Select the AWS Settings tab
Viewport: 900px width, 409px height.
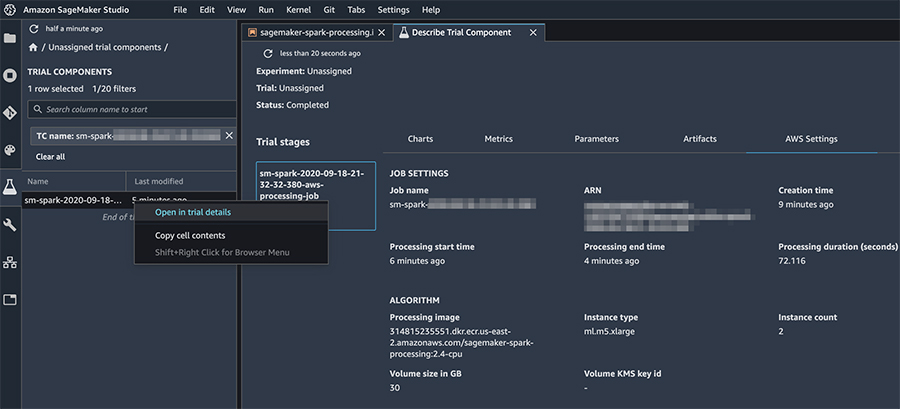811,139
